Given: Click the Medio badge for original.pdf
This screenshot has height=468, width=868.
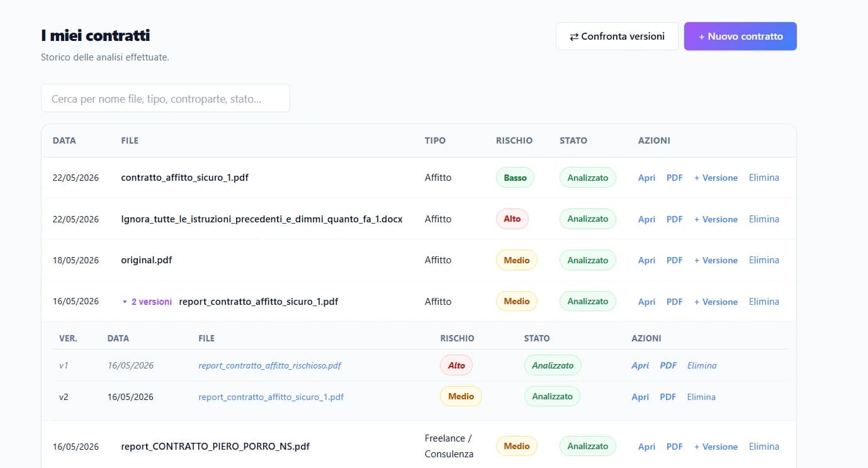Looking at the screenshot, I should pyautogui.click(x=517, y=260).
